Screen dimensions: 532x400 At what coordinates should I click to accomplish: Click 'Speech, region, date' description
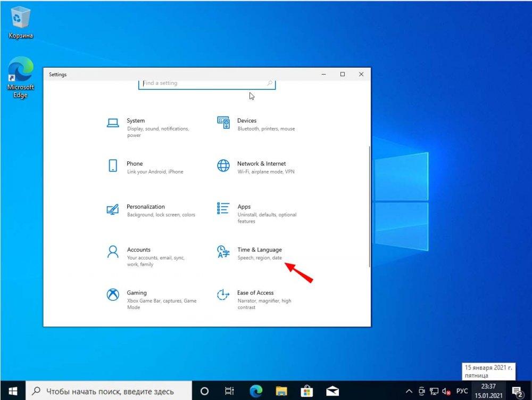260,258
